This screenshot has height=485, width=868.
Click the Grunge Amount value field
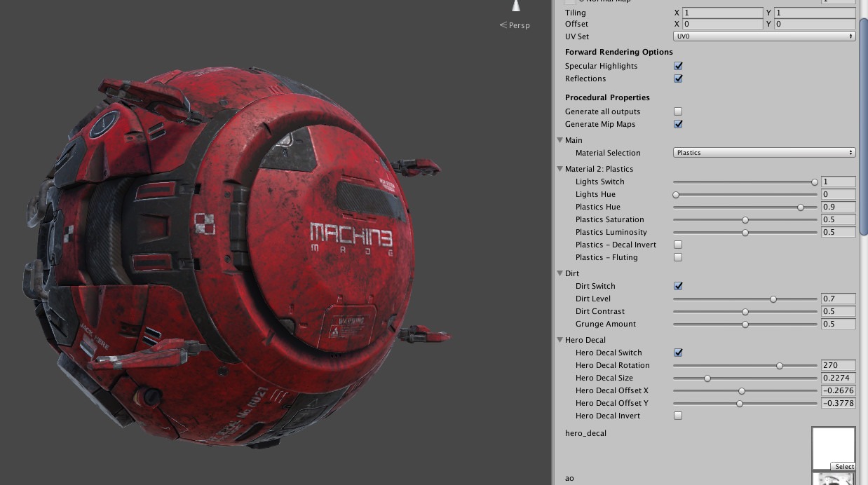click(838, 324)
